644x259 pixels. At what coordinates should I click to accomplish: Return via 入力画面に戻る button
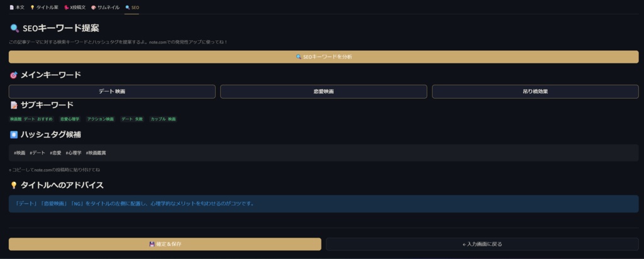pos(482,244)
